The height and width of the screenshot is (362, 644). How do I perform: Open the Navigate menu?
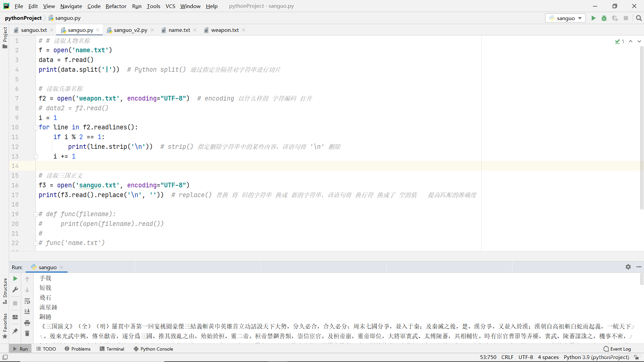71,6
